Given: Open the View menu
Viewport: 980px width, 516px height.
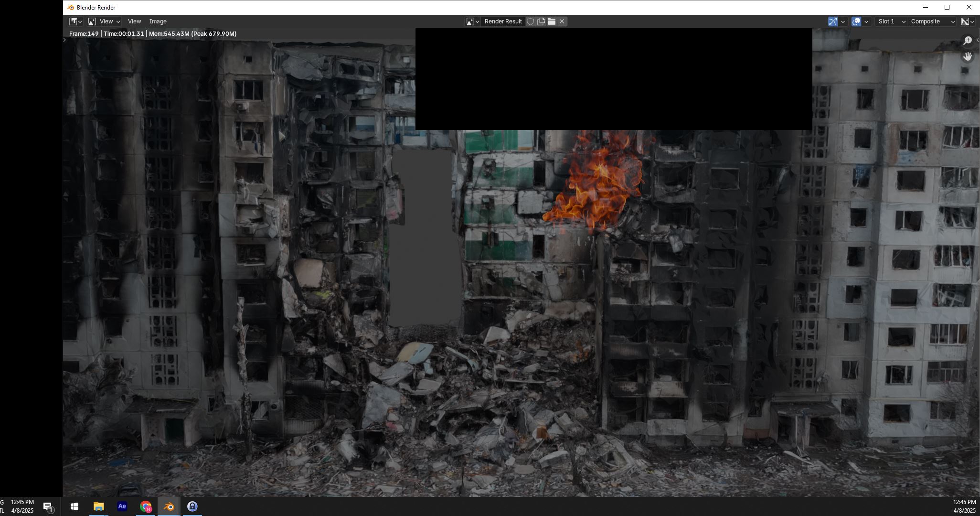Looking at the screenshot, I should [134, 21].
